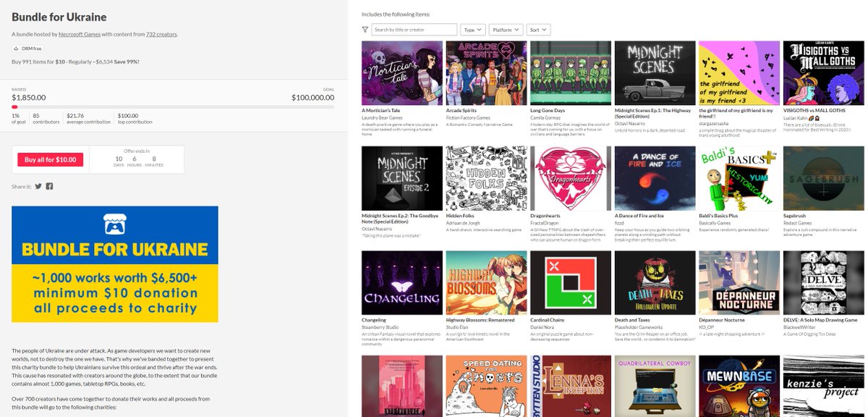
Task: Click the filter funnel icon
Action: [365, 30]
